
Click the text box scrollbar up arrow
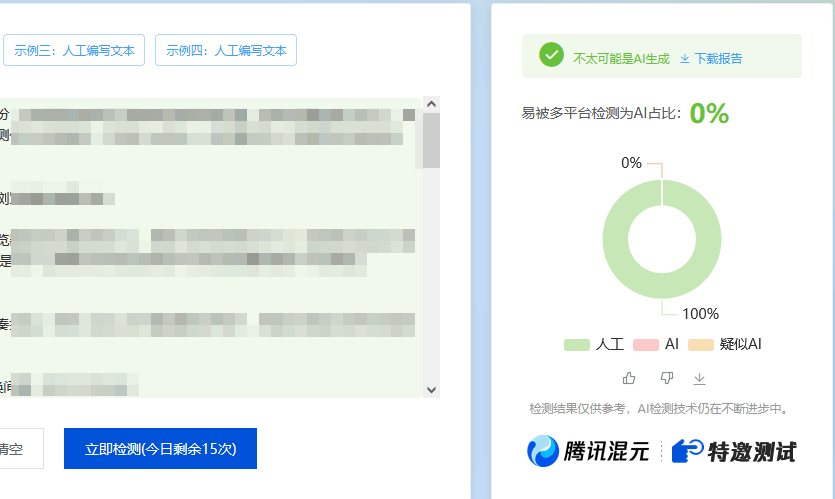(x=431, y=104)
